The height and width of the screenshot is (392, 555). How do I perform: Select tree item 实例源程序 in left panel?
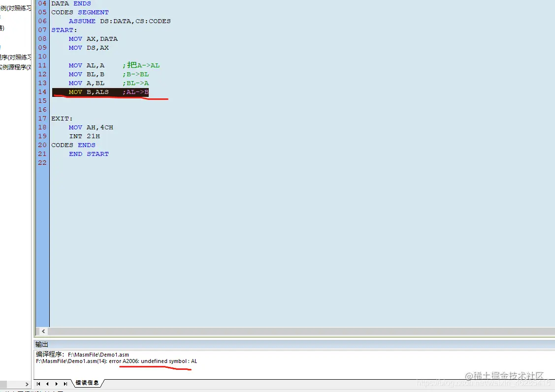(x=16, y=67)
